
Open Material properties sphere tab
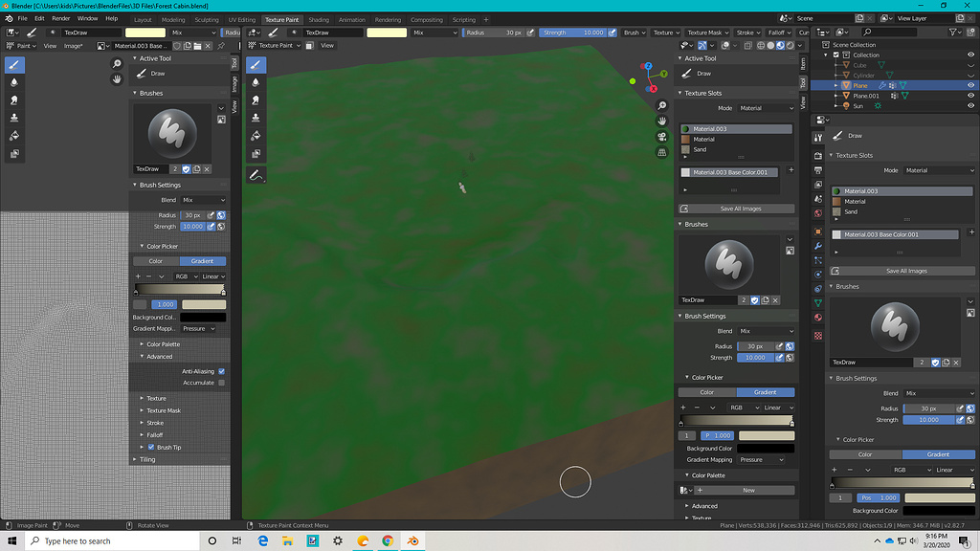tap(818, 318)
